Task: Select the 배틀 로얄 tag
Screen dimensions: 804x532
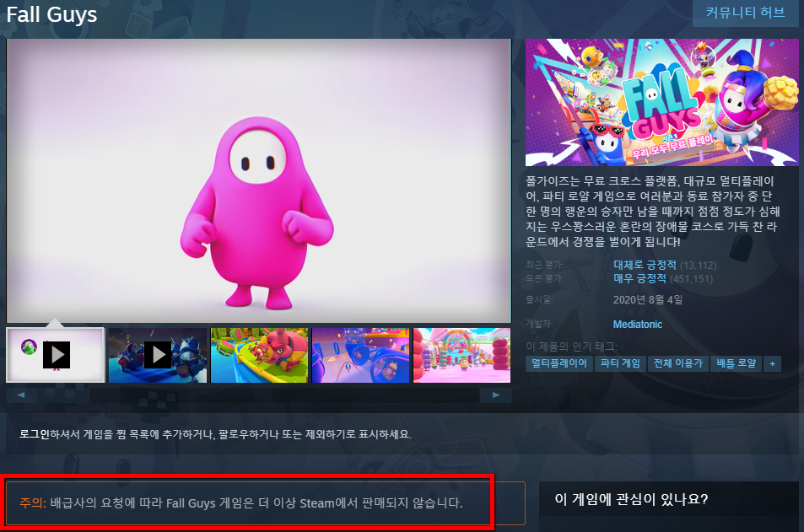Action: click(x=736, y=363)
